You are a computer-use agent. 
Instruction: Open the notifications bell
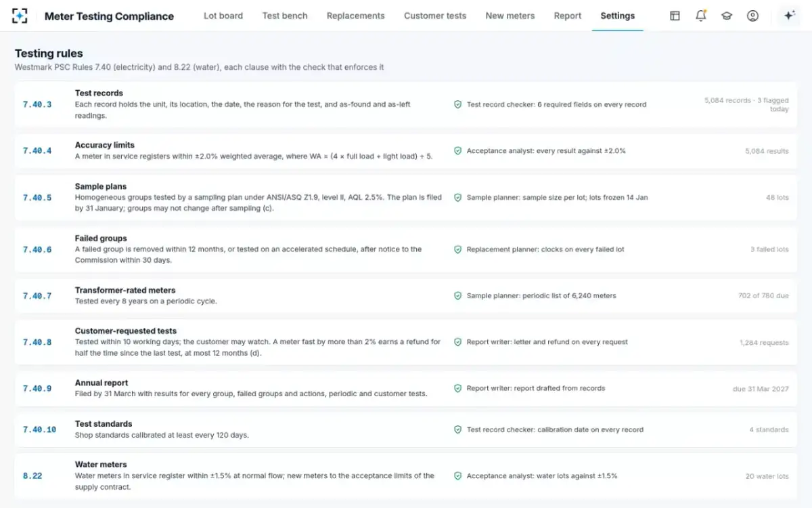701,16
